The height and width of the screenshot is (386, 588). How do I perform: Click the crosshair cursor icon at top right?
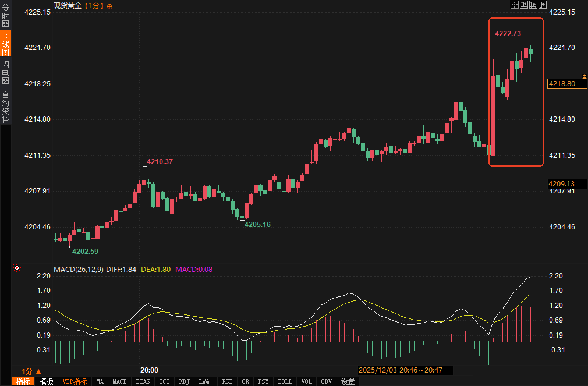515,5
